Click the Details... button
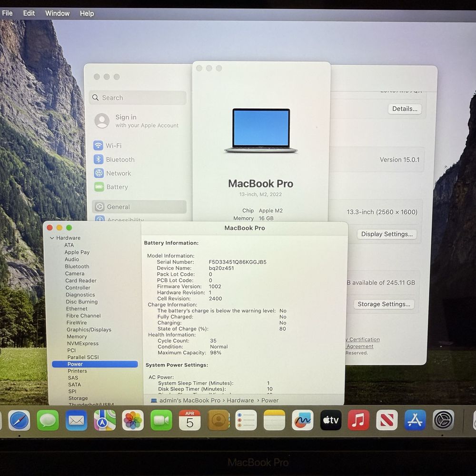Viewport: 476px width, 476px height. click(405, 109)
